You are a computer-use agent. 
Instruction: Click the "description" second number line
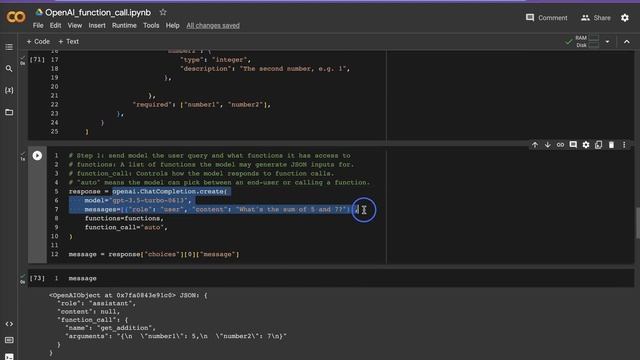pyautogui.click(x=265, y=69)
